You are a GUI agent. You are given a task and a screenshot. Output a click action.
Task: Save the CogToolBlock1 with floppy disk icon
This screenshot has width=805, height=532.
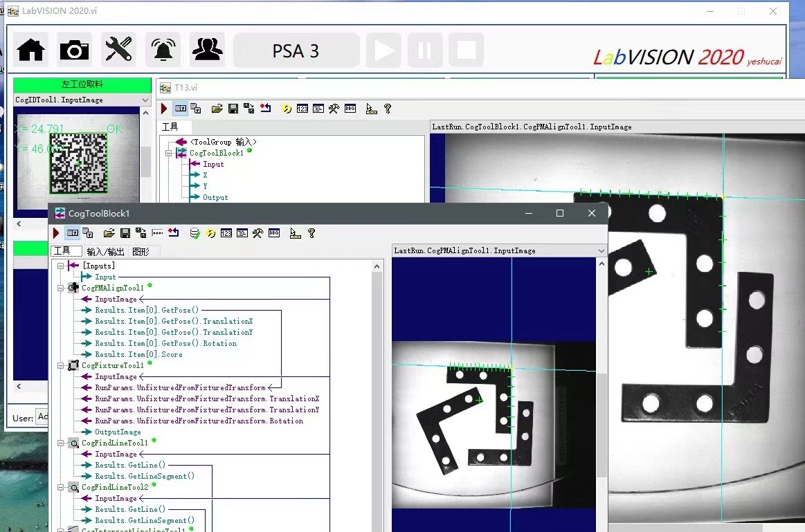click(125, 233)
